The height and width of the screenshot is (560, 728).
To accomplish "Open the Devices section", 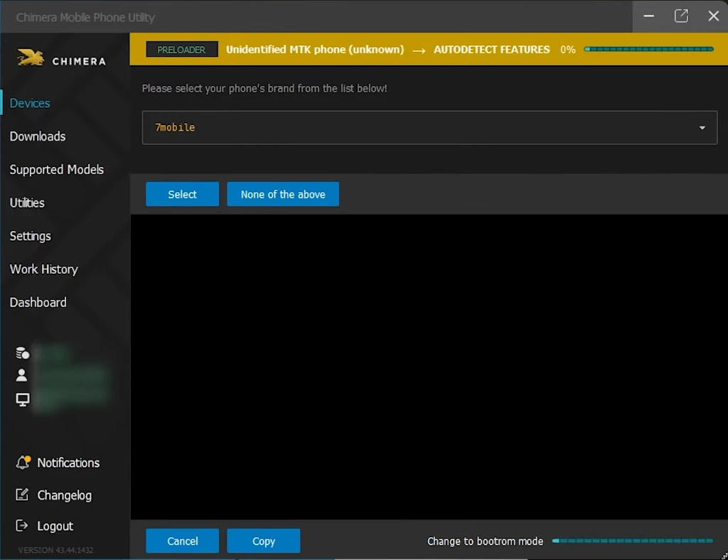I will point(30,103).
